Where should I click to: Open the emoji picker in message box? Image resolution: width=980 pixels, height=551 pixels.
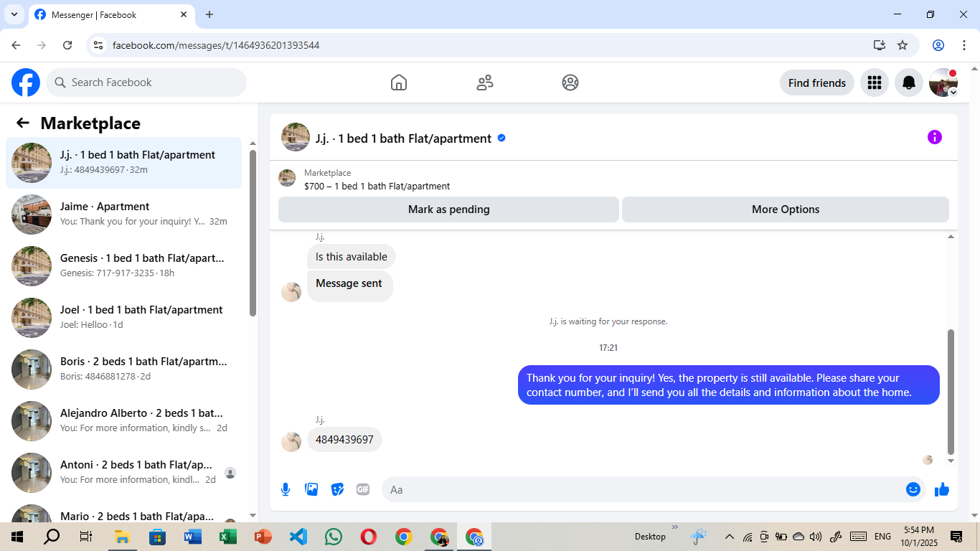(x=913, y=489)
